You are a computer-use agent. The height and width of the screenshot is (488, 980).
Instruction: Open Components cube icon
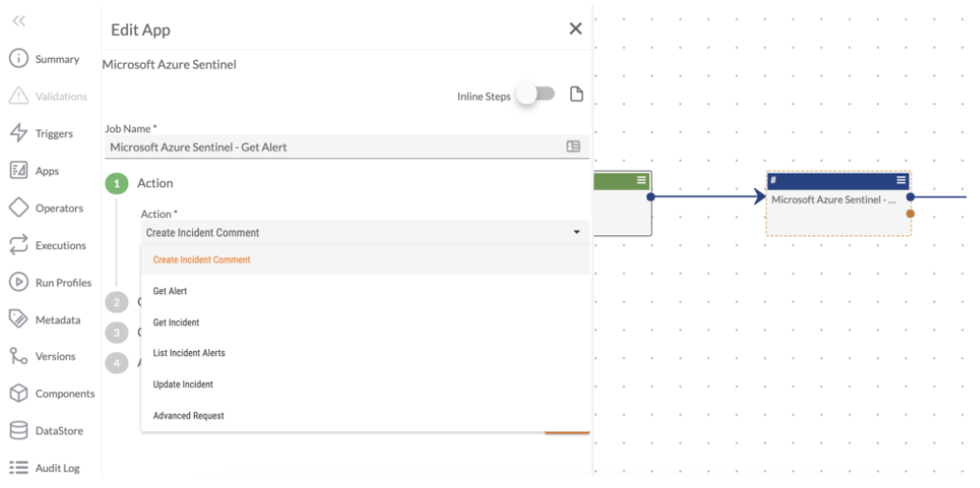[x=18, y=393]
